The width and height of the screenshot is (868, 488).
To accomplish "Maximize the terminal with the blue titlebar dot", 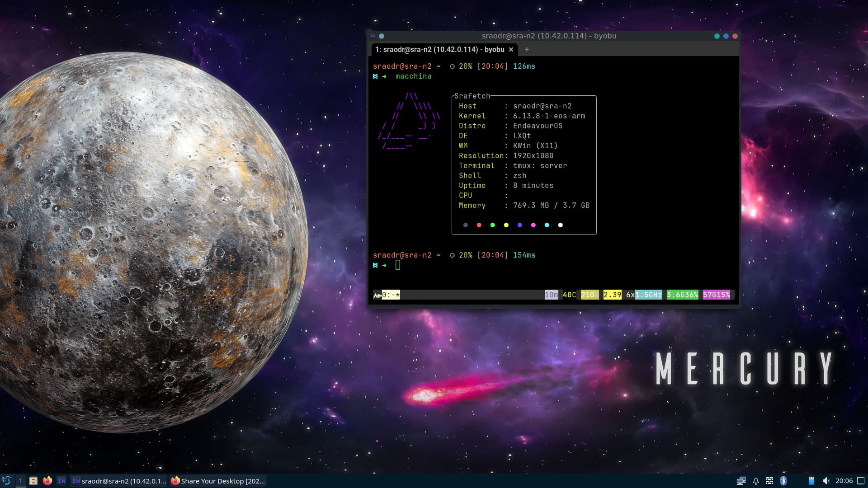I will 726,36.
